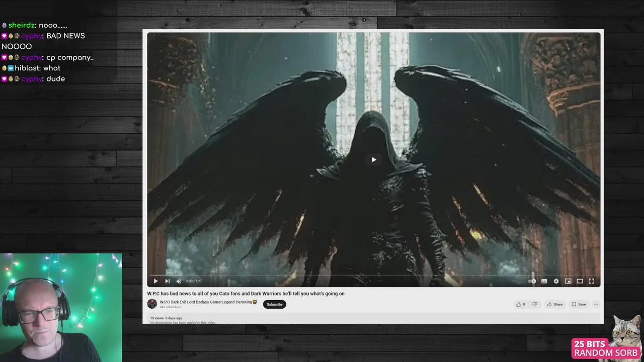The width and height of the screenshot is (644, 362).
Task: Skip to next video
Action: pos(167,281)
